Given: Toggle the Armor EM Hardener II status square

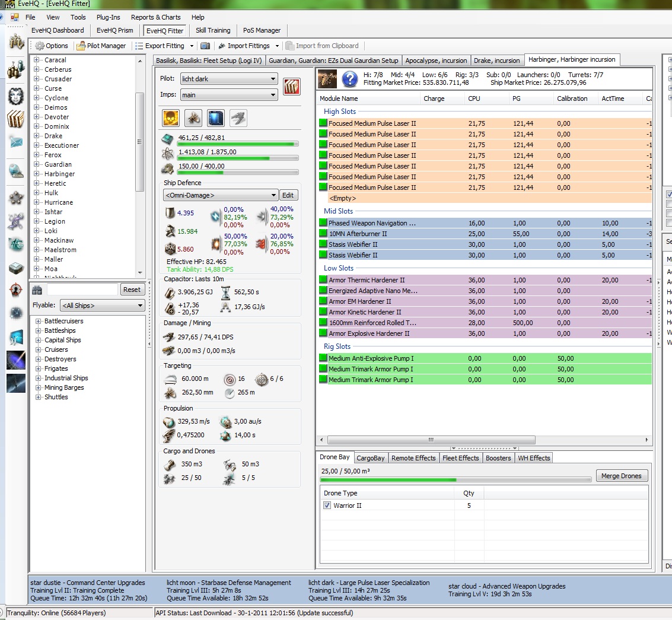Looking at the screenshot, I should point(323,301).
